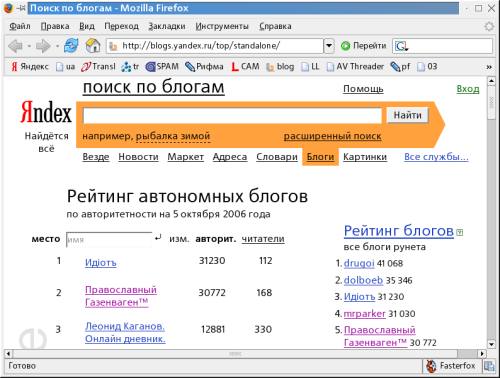Open the SPAM bookmark
This screenshot has width=500, height=378.
[x=162, y=67]
